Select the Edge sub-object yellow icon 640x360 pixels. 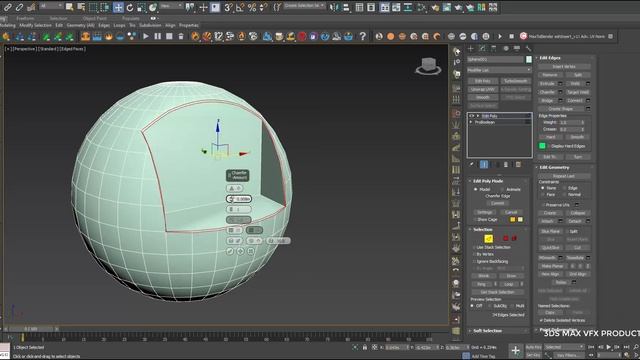coord(489,239)
